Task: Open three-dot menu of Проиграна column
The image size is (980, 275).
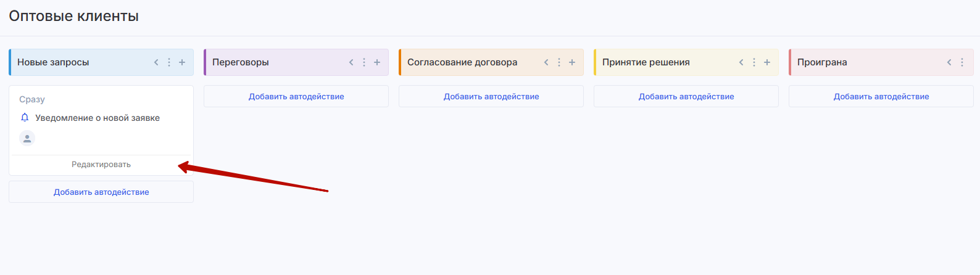Action: pos(962,62)
